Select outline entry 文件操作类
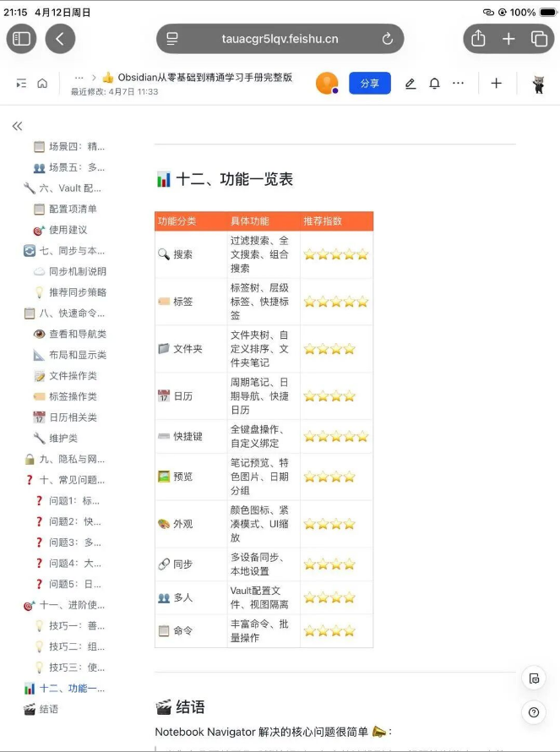 (65, 375)
